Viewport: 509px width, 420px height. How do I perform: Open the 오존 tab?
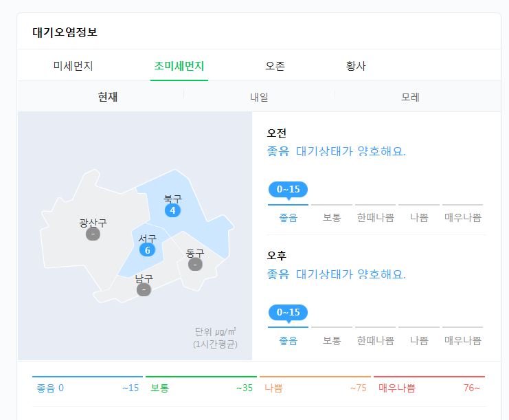[275, 66]
